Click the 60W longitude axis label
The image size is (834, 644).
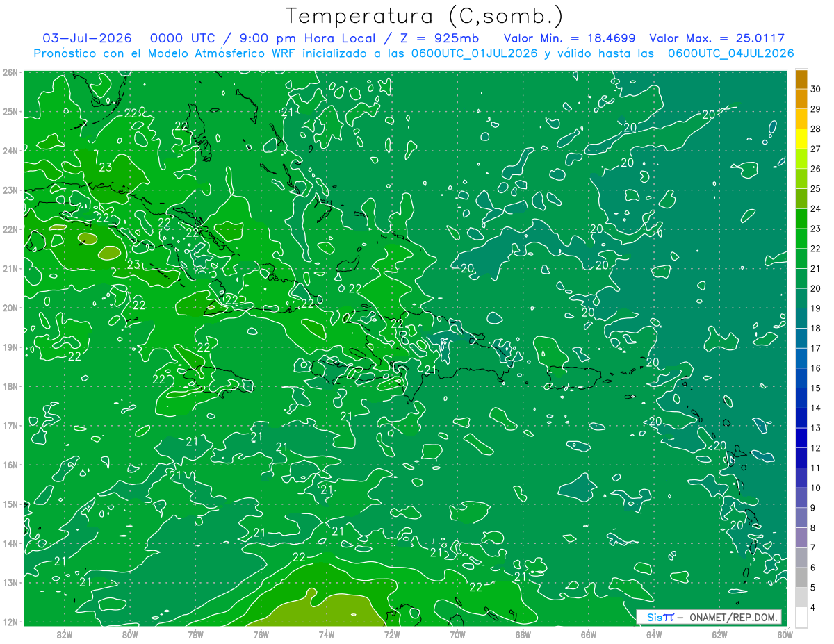785,634
